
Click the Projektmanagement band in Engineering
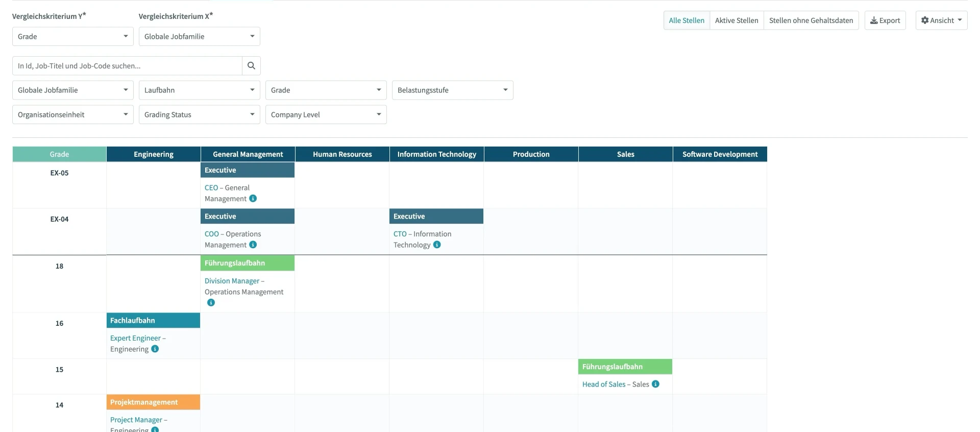point(153,402)
